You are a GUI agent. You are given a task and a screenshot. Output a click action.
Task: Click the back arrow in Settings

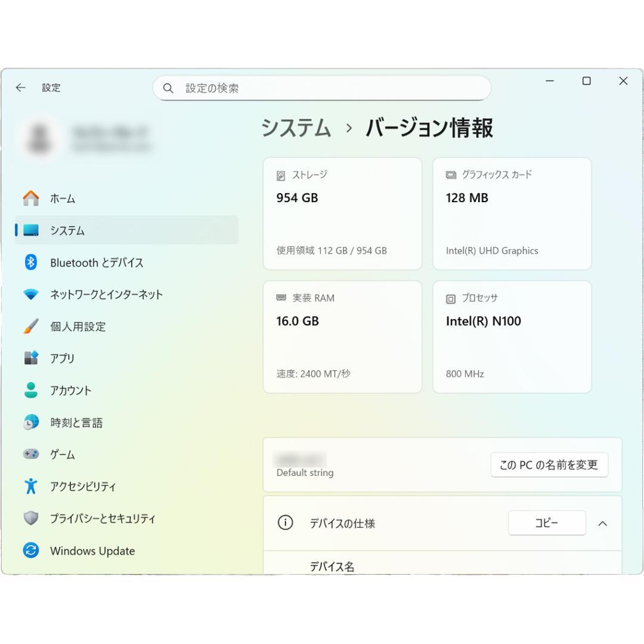[x=21, y=87]
